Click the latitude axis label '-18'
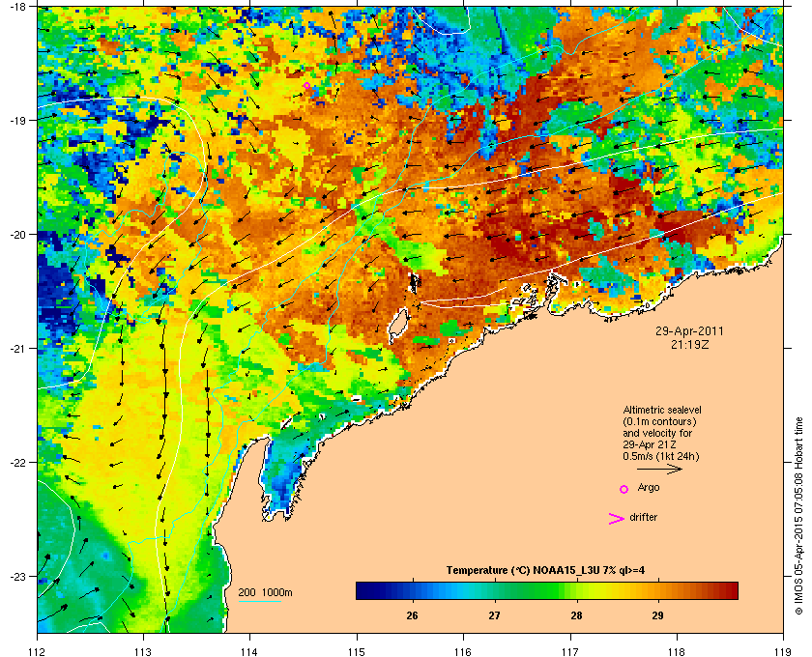The width and height of the screenshot is (812, 657). coord(18,7)
